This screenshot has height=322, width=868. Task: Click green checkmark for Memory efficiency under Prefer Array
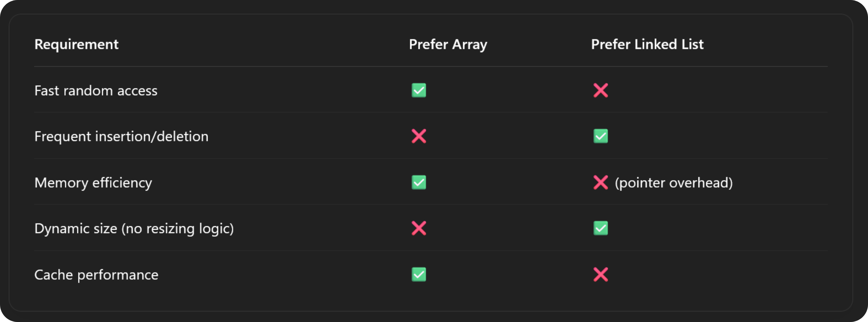coord(419,183)
